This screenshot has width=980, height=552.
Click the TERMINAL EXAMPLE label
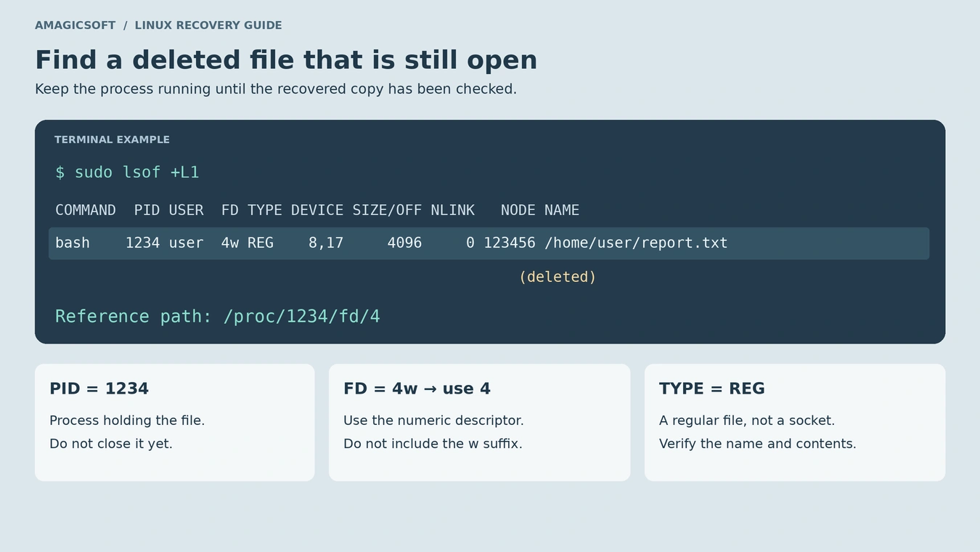[112, 139]
